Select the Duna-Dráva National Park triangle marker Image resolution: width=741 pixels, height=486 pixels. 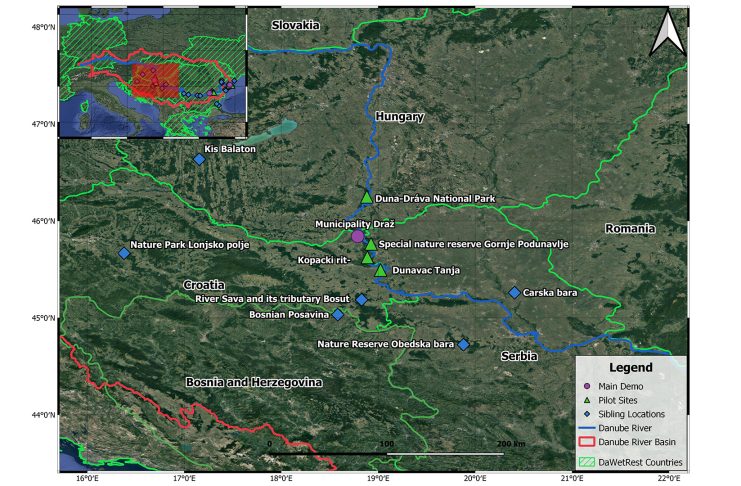[367, 198]
